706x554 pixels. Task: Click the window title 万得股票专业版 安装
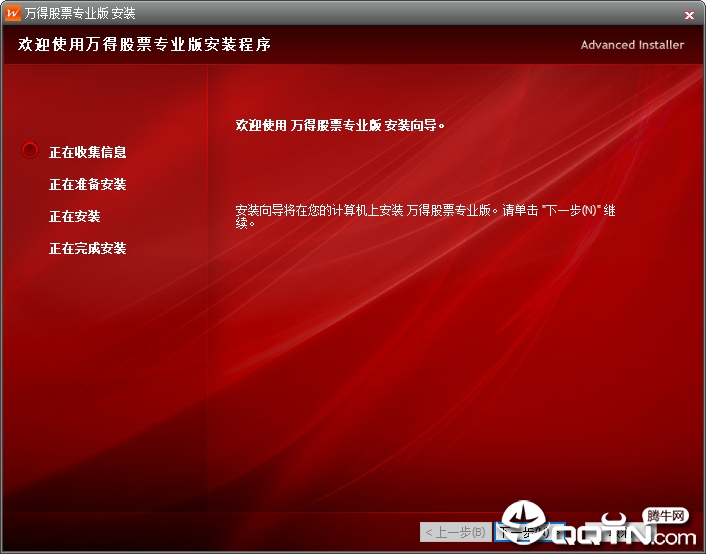[x=80, y=13]
